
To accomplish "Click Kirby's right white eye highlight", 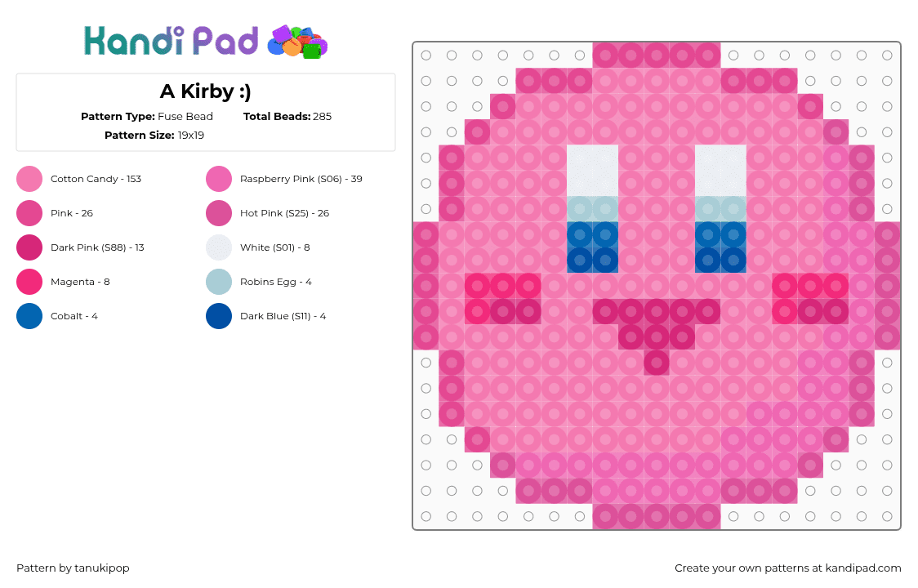I will 720,171.
